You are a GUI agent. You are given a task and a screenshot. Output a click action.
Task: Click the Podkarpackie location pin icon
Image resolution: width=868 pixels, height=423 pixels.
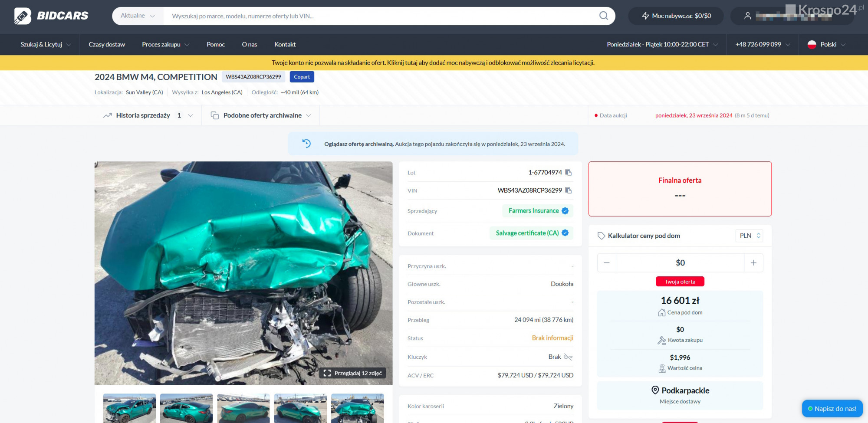655,390
